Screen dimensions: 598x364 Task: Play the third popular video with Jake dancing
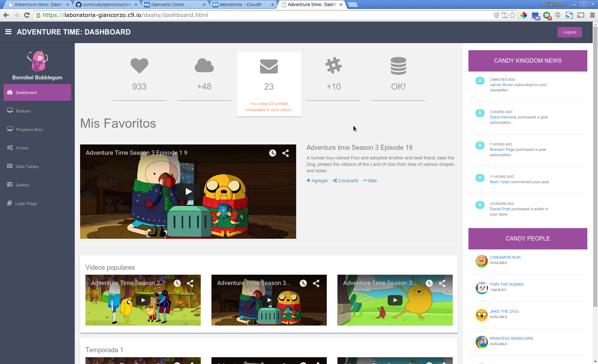pos(395,300)
